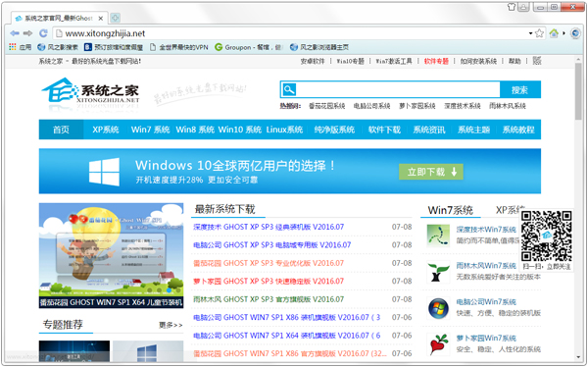Image resolution: width=588 pixels, height=367 pixels.
Task: Click the Windows logo on Windows 10 banner
Action: point(104,172)
